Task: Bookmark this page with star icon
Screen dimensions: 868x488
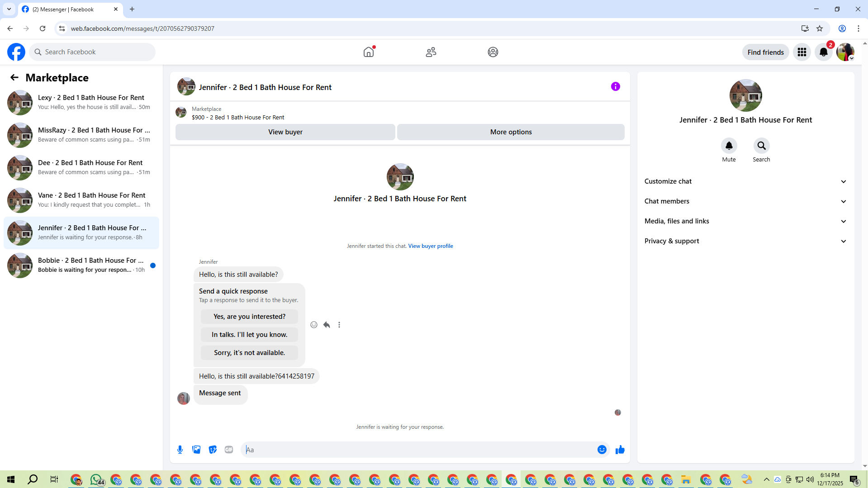Action: 820,28
